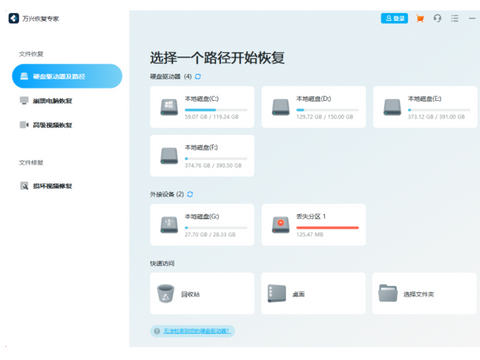Click disk F usage progress bar
The width and height of the screenshot is (480, 360).
click(216, 158)
